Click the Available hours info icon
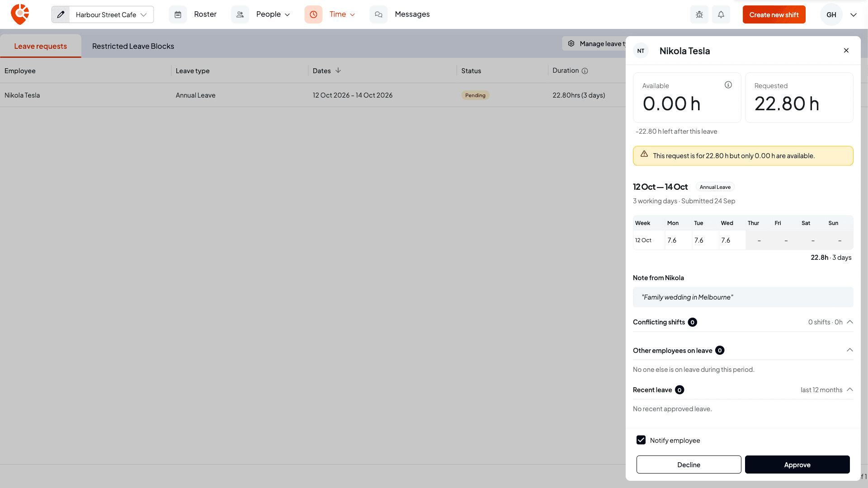 pyautogui.click(x=728, y=85)
